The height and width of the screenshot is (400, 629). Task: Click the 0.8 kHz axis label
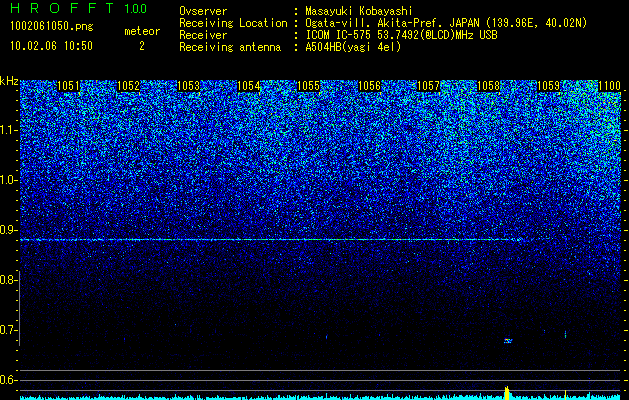coord(9,280)
